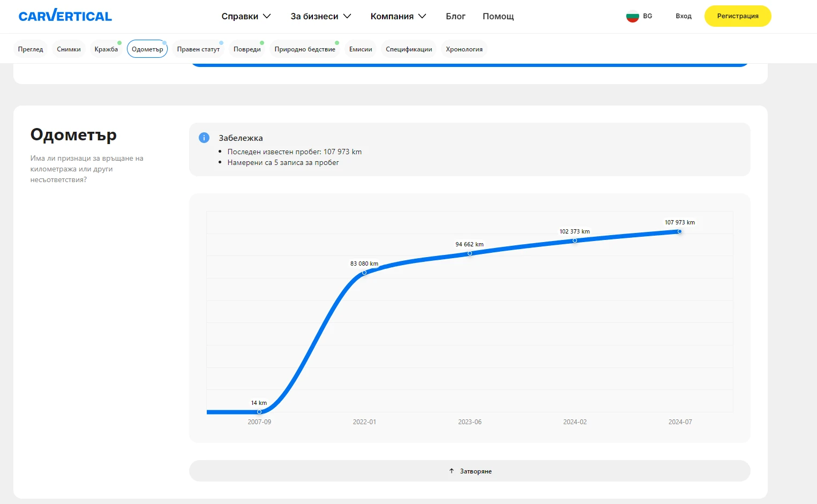The height and width of the screenshot is (504, 817).
Task: Switch to the Кражба tab
Action: tap(106, 49)
